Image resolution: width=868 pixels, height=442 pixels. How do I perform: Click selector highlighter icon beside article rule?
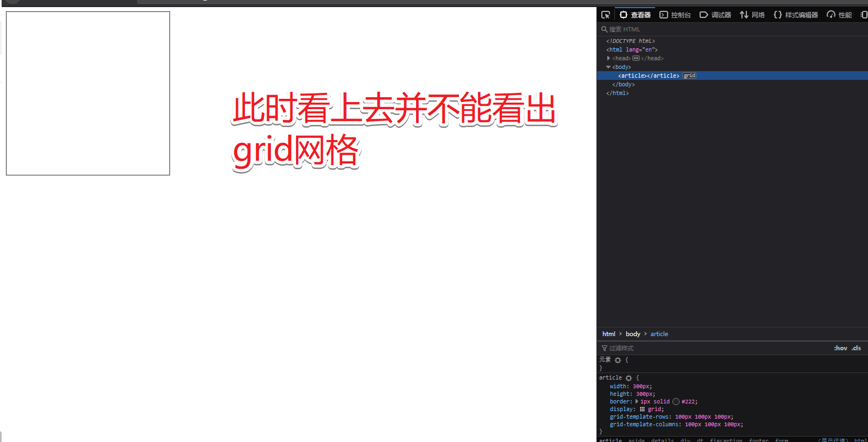[x=628, y=378]
